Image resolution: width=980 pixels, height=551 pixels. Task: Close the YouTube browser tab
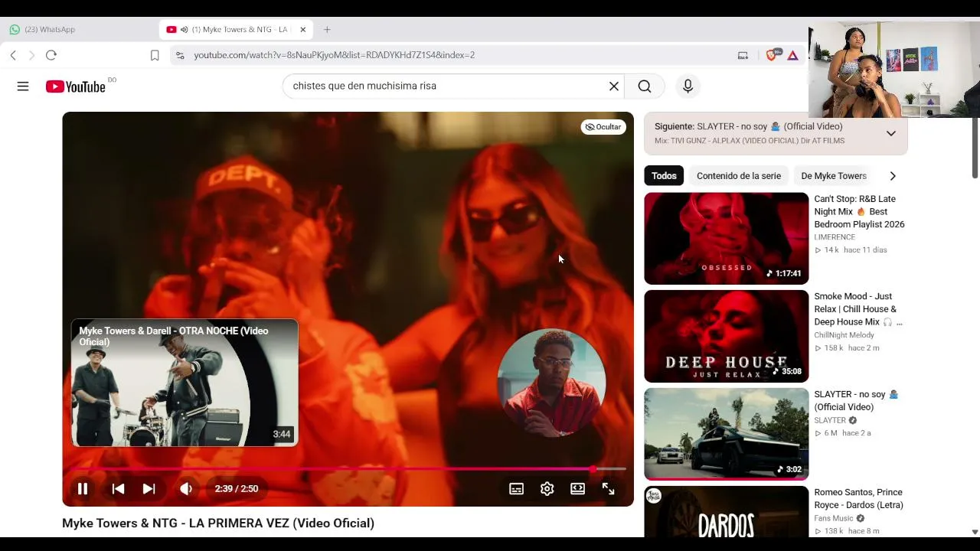click(x=303, y=30)
